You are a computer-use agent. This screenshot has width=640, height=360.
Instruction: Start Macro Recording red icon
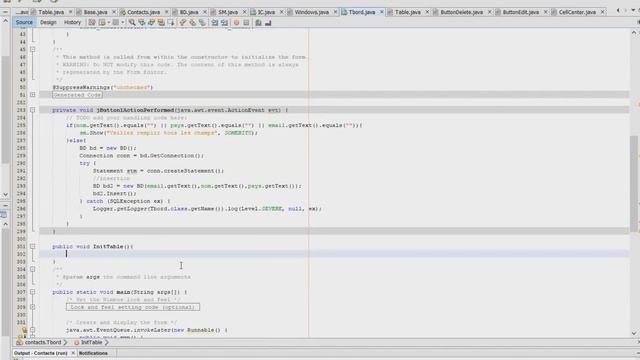236,23
